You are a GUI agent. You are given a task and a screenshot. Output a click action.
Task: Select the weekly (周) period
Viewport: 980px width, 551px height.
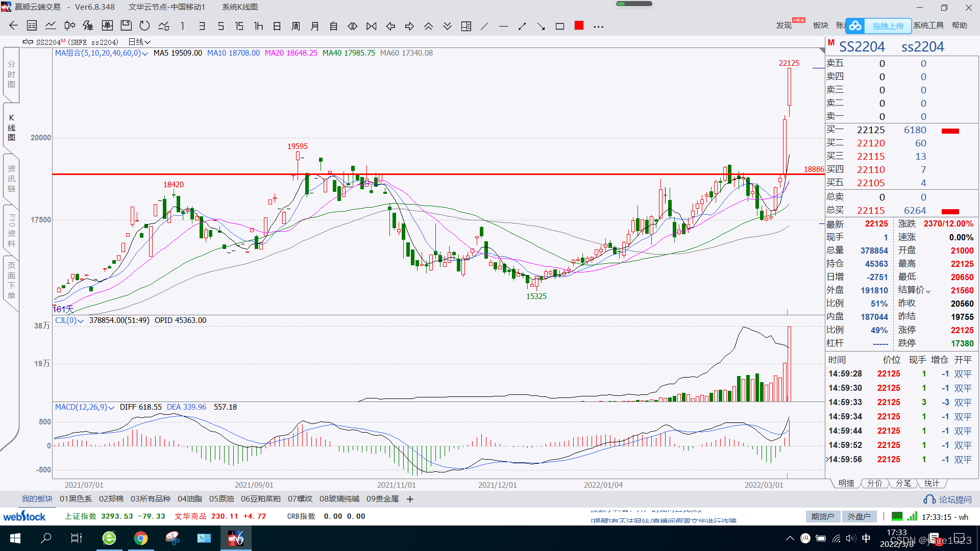point(296,26)
